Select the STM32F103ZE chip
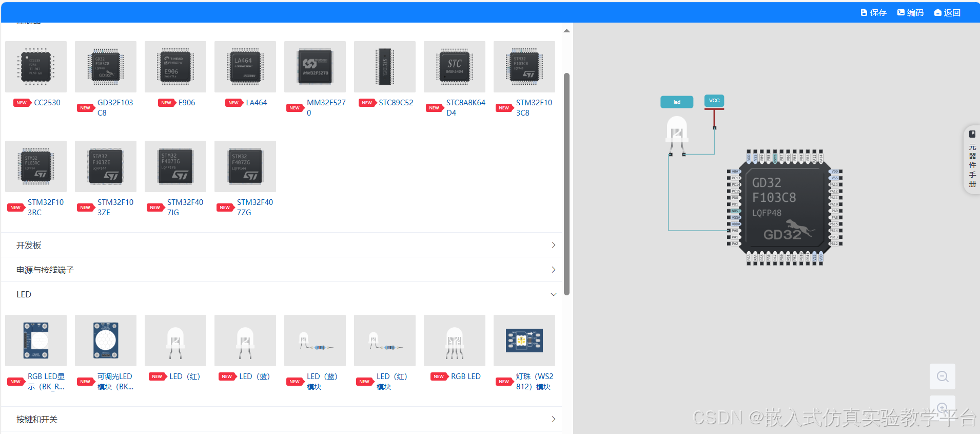 point(106,166)
